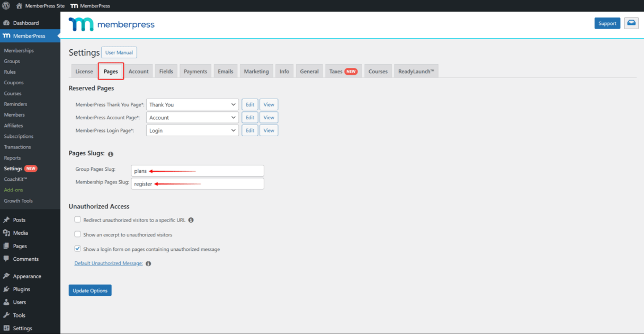Click info icon beside Redirect unauthorized visitors
This screenshot has width=644, height=334.
click(x=191, y=220)
